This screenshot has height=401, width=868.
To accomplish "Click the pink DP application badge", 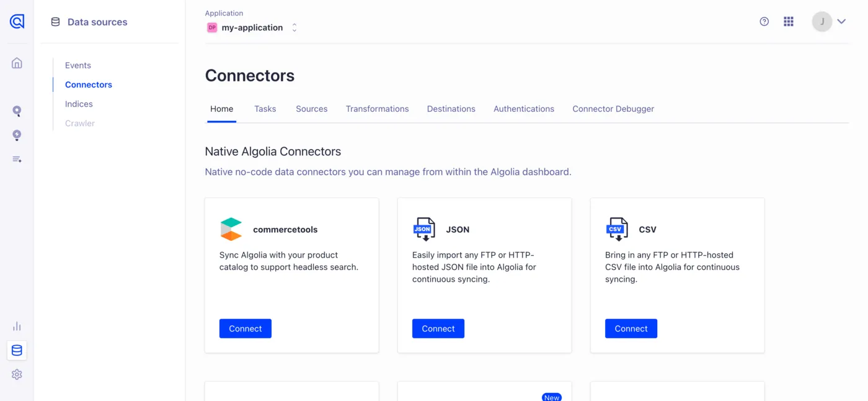I will tap(212, 27).
